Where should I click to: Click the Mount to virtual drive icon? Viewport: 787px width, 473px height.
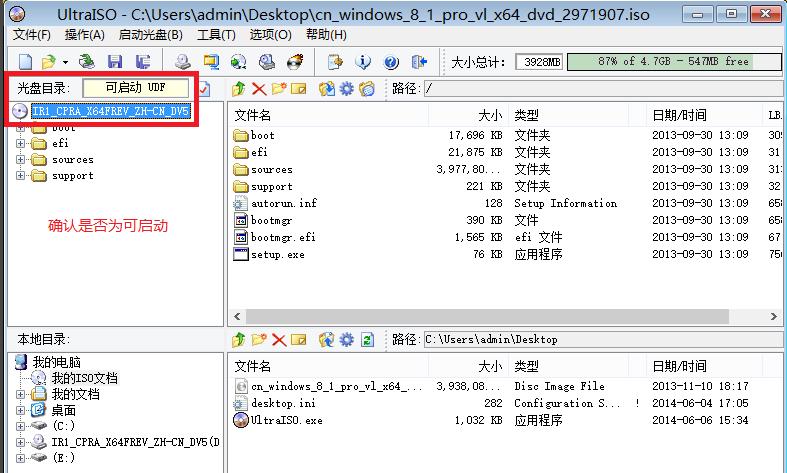pos(267,62)
